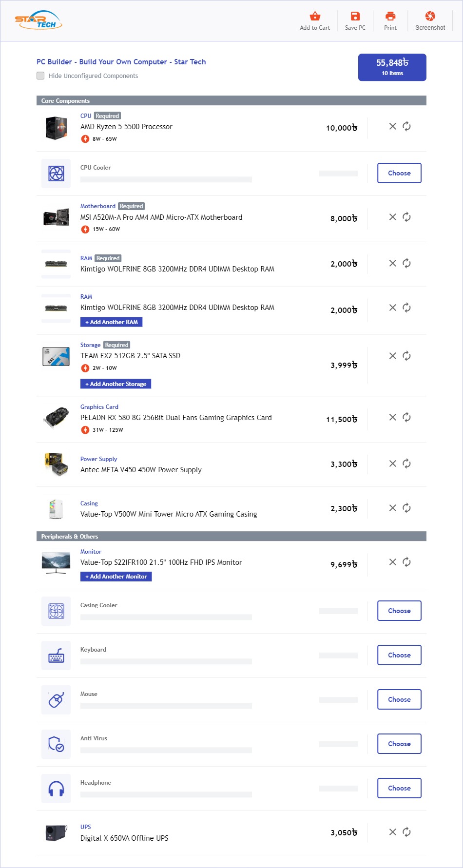Change the Antec META V450 power supply
The height and width of the screenshot is (868, 463).
pyautogui.click(x=406, y=464)
